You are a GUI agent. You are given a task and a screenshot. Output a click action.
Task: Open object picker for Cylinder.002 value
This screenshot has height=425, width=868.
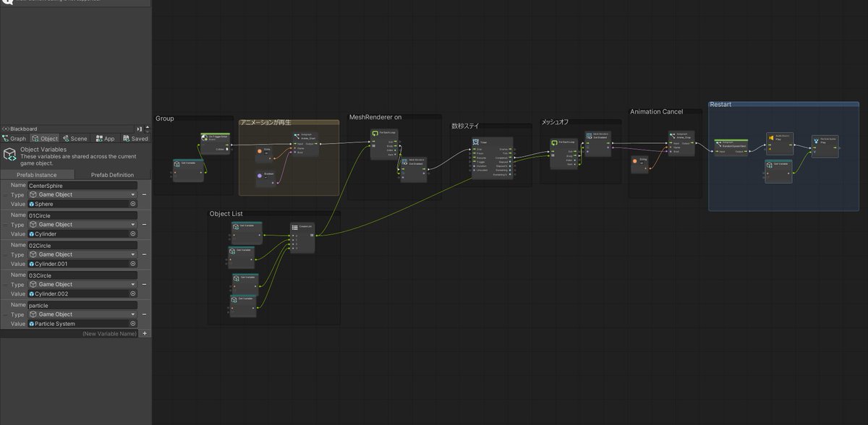tap(132, 294)
